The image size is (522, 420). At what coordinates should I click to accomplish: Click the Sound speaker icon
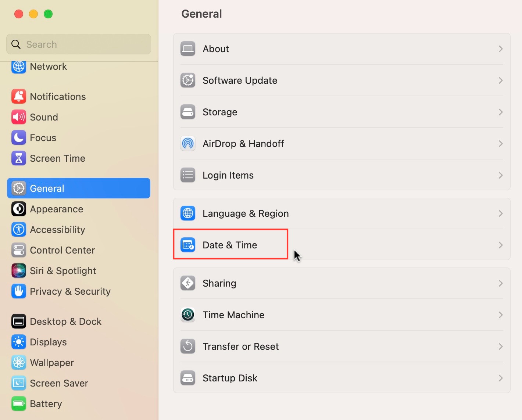pos(19,117)
